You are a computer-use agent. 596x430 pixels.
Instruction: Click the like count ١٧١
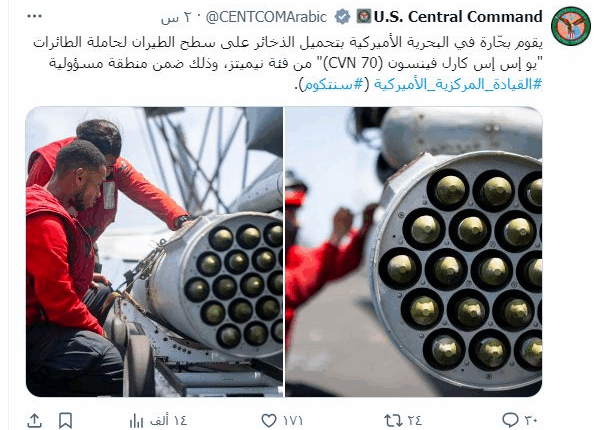tap(292, 420)
